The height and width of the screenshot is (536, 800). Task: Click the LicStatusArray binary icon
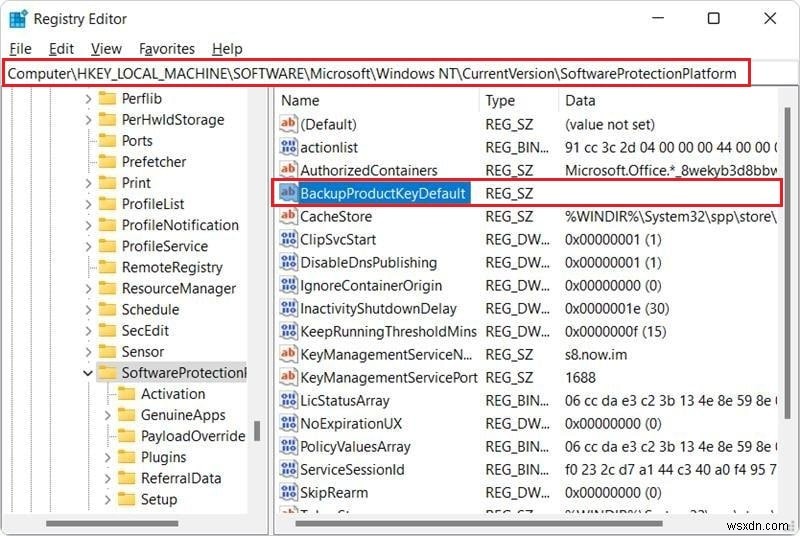pos(288,400)
